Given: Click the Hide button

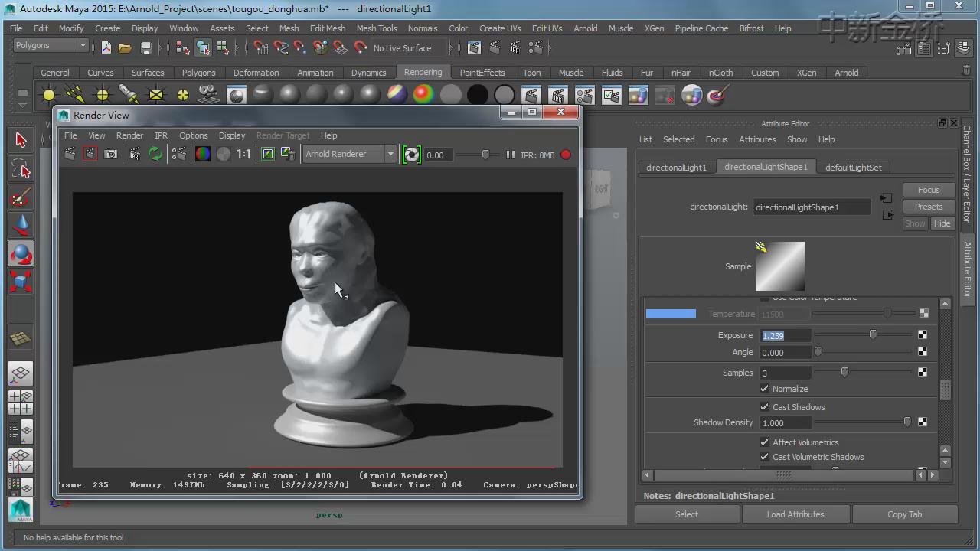Looking at the screenshot, I should pos(942,223).
